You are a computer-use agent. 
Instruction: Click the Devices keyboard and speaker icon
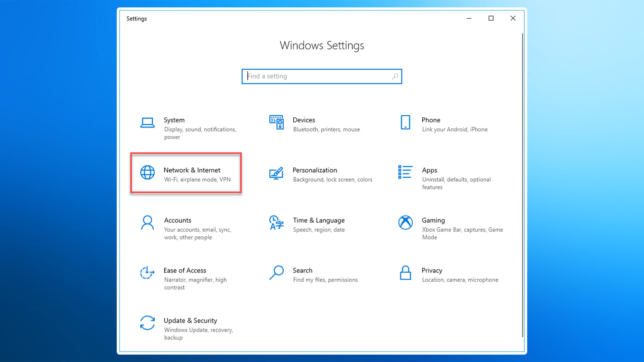click(276, 122)
